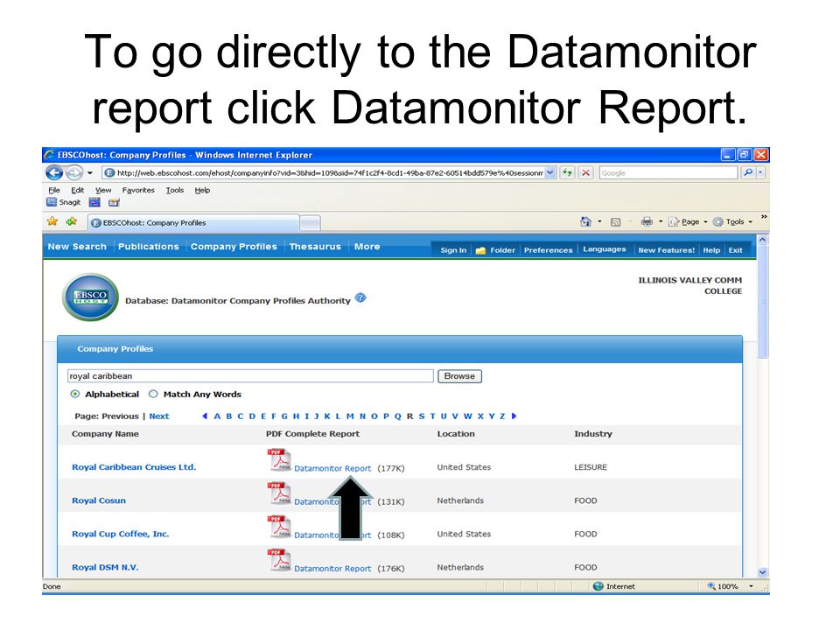Click the Add to Favorites icon
The image size is (840, 630).
pyautogui.click(x=71, y=221)
